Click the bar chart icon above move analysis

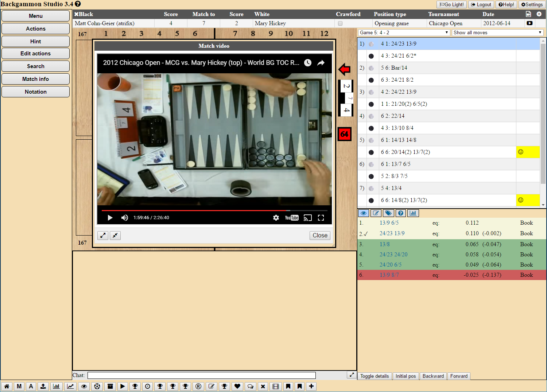(x=413, y=213)
